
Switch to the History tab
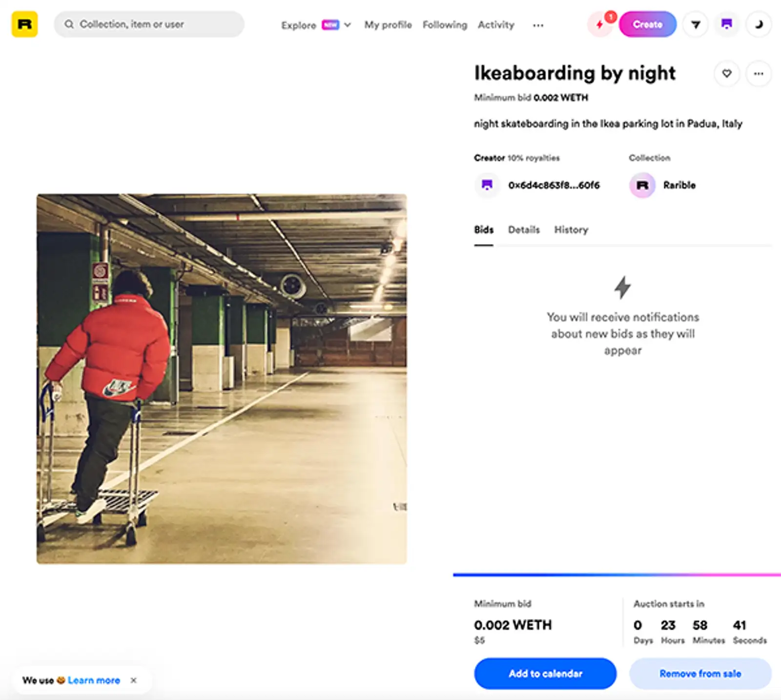coord(571,229)
